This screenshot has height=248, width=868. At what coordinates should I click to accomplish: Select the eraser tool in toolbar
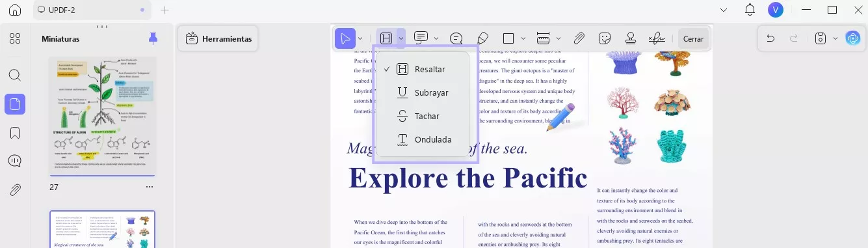482,38
